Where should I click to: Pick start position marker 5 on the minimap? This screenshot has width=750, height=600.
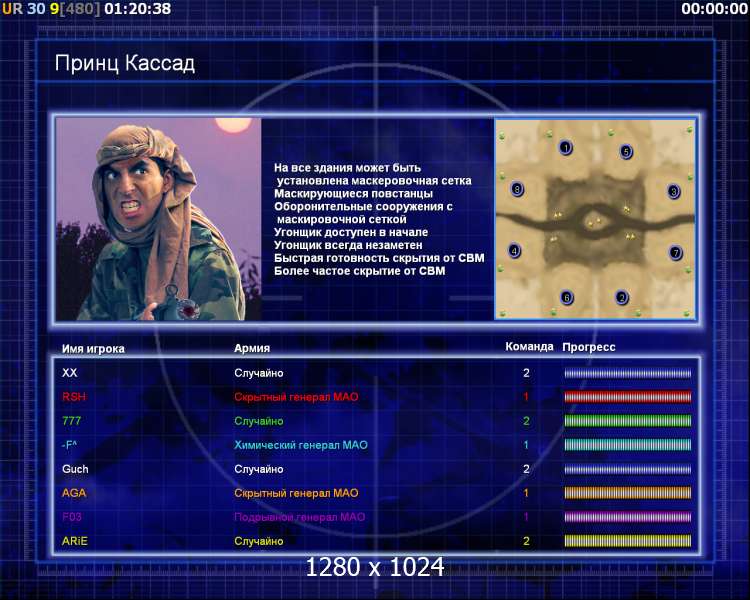tap(626, 152)
